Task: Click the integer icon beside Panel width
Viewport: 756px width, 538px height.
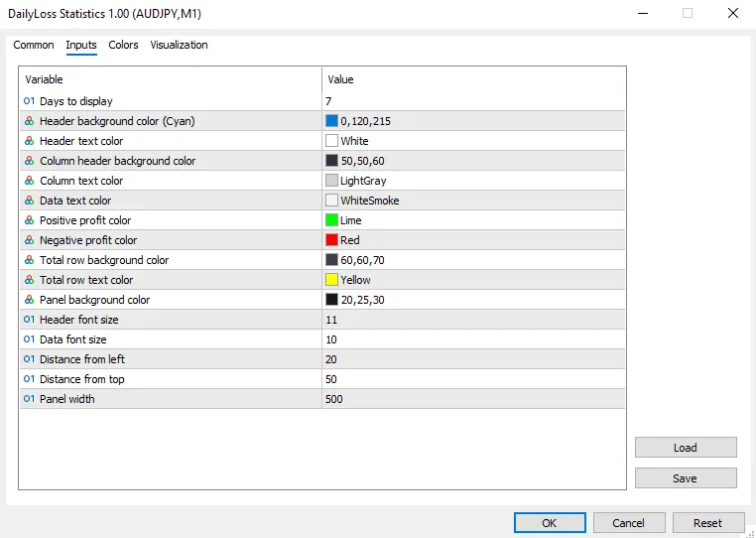Action: point(29,399)
